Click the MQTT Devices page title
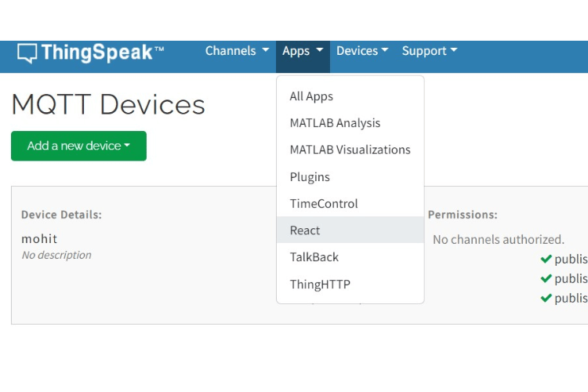588x392 pixels. [108, 104]
